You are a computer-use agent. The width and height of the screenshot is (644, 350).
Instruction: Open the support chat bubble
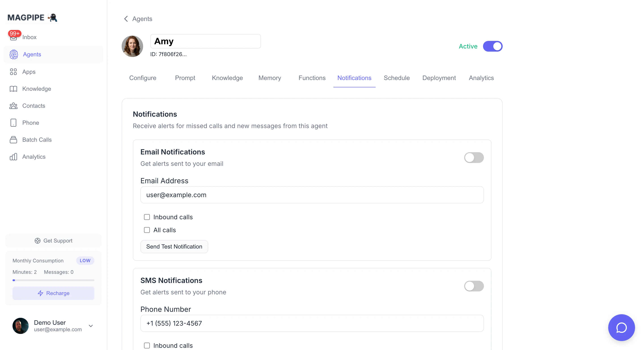coord(621,327)
